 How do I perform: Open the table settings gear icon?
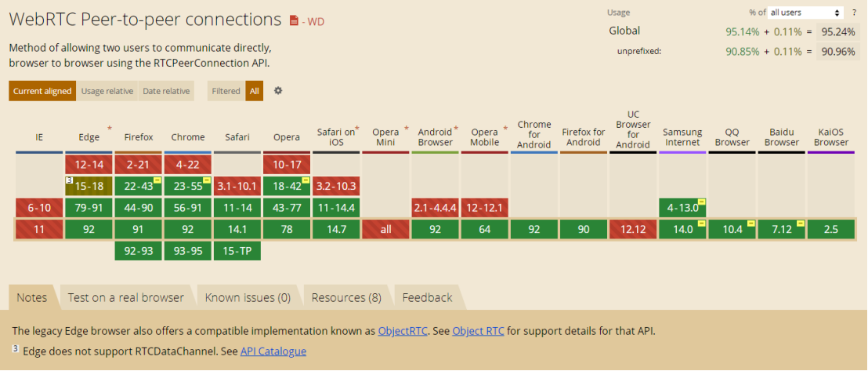point(277,91)
